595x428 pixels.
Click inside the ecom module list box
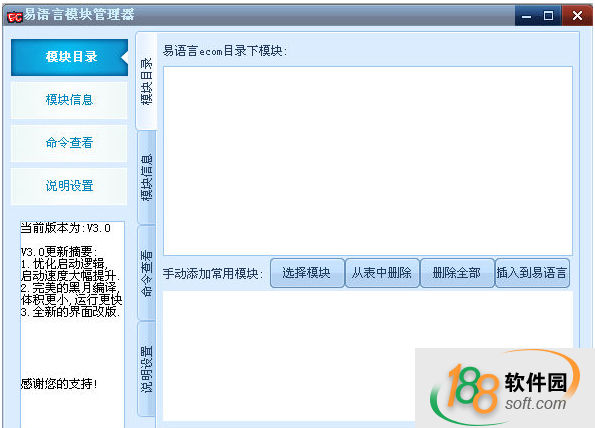(x=368, y=161)
